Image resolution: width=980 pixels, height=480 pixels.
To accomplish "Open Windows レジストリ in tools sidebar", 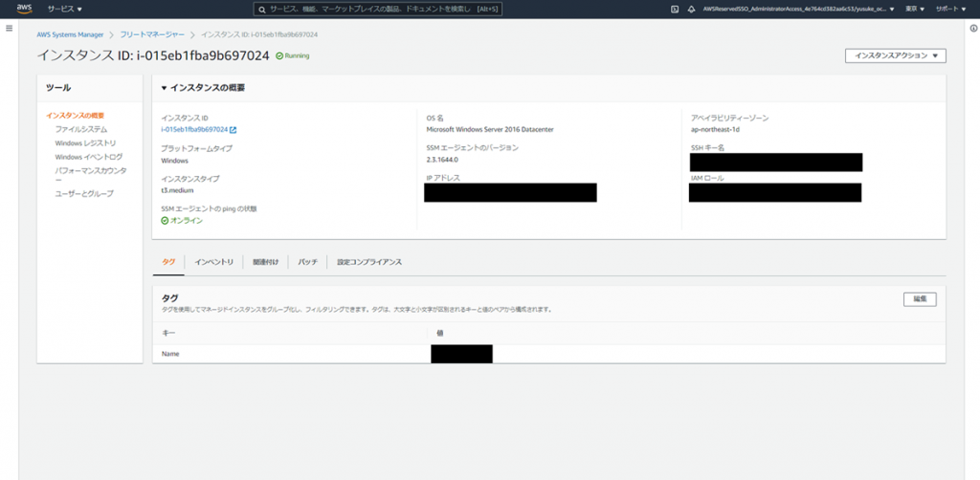I will (x=85, y=142).
